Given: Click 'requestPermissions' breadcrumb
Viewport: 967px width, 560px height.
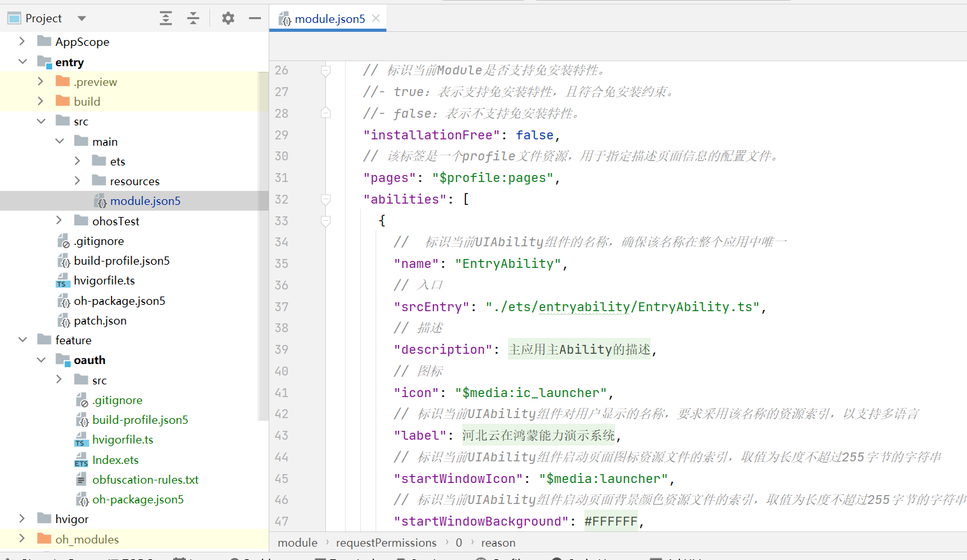Looking at the screenshot, I should [386, 543].
